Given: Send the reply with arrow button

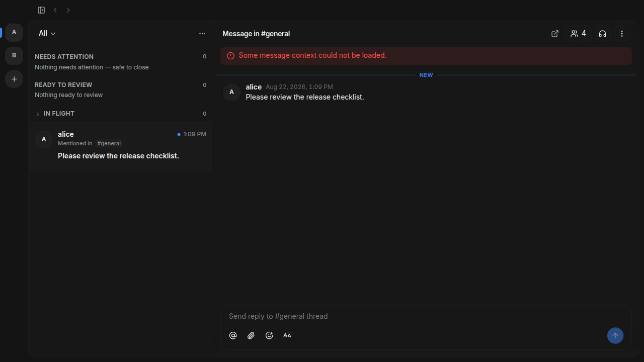Looking at the screenshot, I should pyautogui.click(x=615, y=336).
